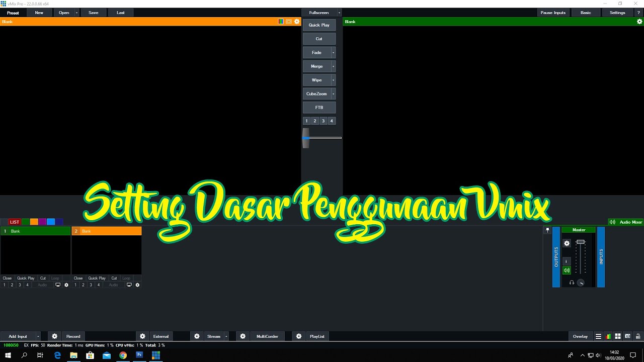Open Google Chrome from taskbar
This screenshot has height=362, width=644.
pyautogui.click(x=123, y=355)
